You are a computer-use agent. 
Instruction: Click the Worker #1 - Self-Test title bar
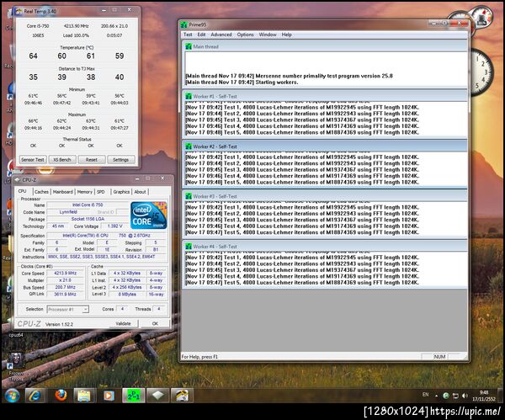(x=325, y=96)
